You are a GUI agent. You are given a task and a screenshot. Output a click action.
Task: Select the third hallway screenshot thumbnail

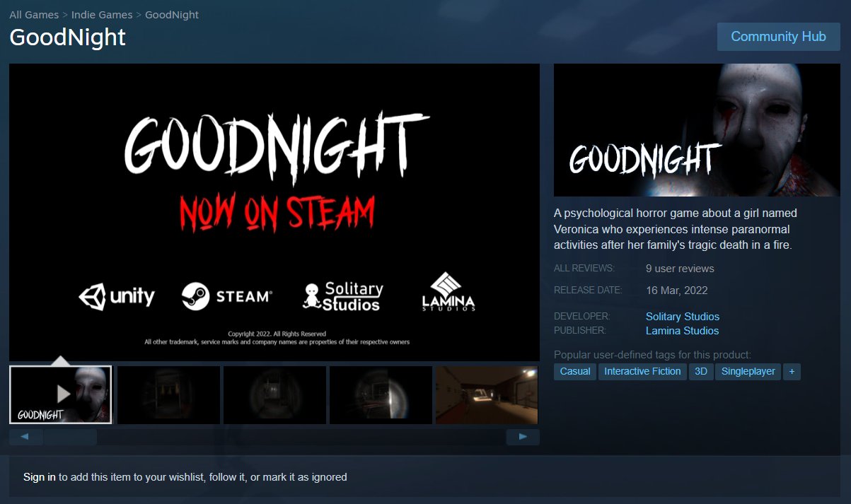pyautogui.click(x=274, y=394)
